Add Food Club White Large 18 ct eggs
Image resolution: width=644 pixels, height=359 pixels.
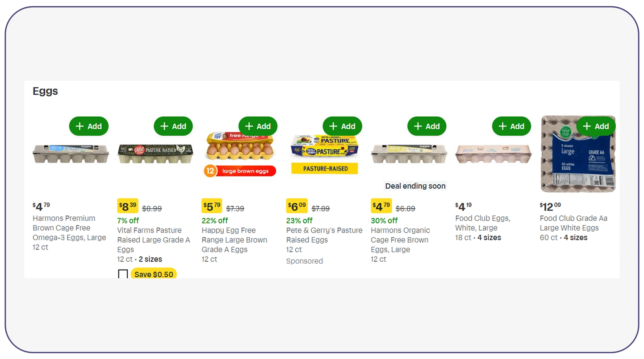511,126
